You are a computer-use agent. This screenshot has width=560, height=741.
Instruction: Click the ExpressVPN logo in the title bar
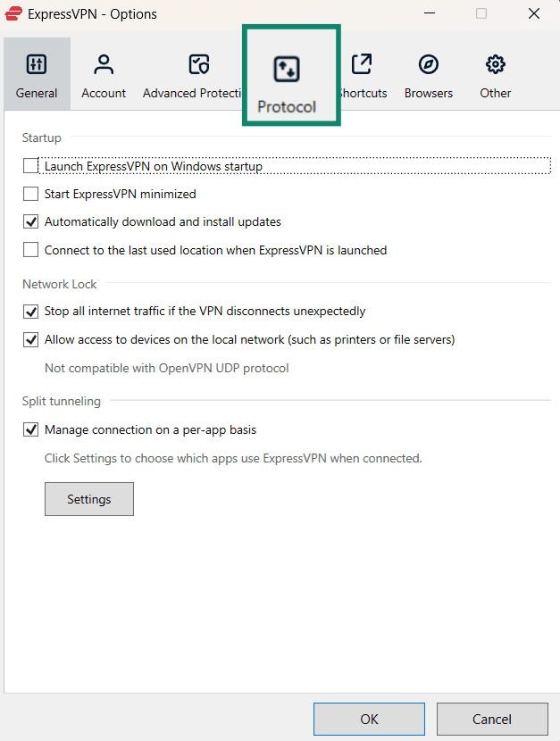point(13,13)
